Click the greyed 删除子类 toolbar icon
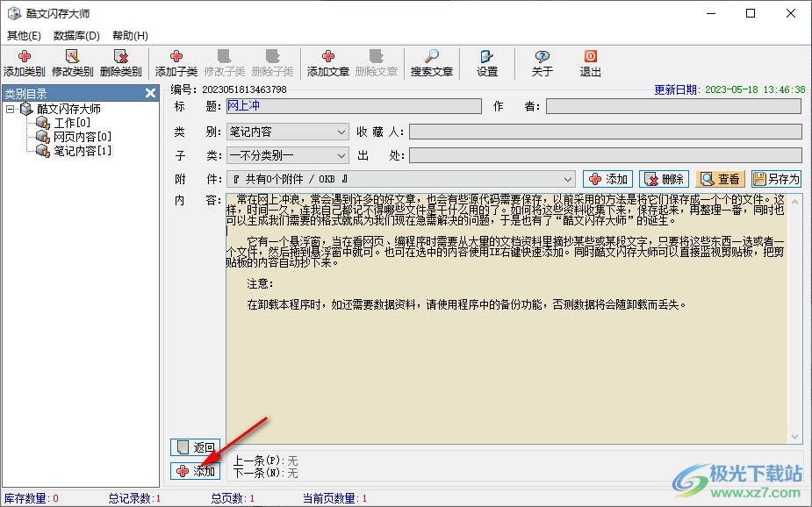Screen dimensions: 812x507 (272, 63)
